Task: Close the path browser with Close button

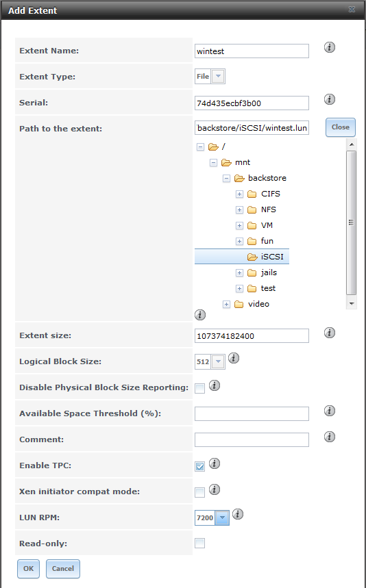Action: (x=341, y=127)
